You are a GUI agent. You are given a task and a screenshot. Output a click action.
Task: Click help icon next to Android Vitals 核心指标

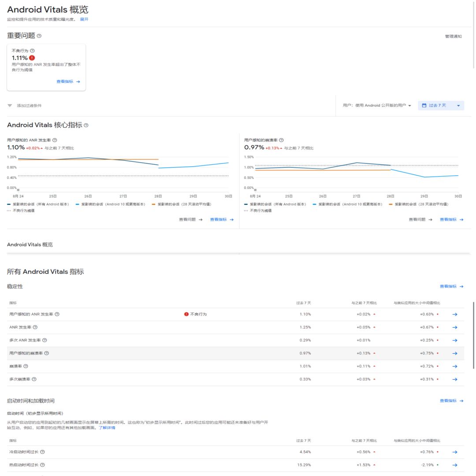tap(86, 125)
